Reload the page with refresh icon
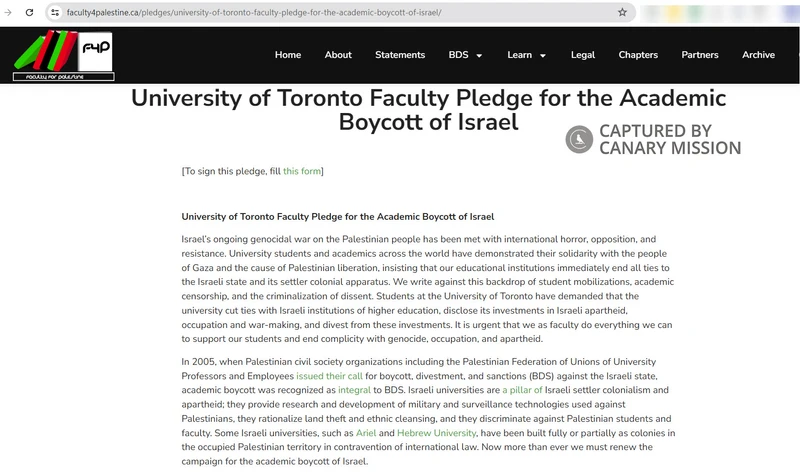Image resolution: width=800 pixels, height=474 pixels. [x=29, y=12]
